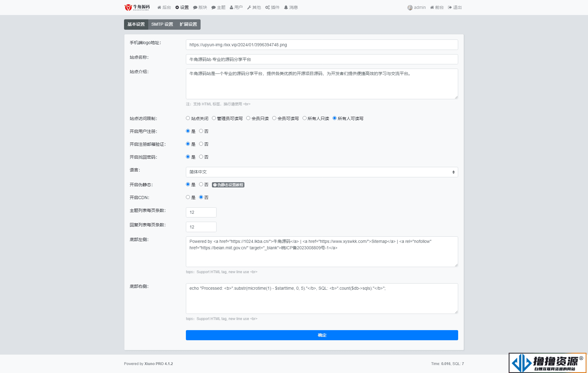588x373 pixels.
Task: Open the 语言 dropdown 简体中文
Action: pyautogui.click(x=322, y=172)
